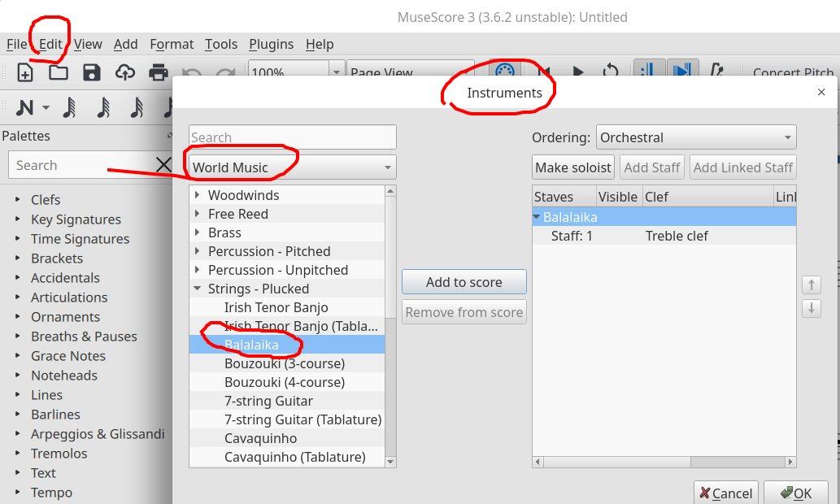The image size is (840, 504).
Task: Expand Percussion - Unpitched group
Action: coord(197,270)
